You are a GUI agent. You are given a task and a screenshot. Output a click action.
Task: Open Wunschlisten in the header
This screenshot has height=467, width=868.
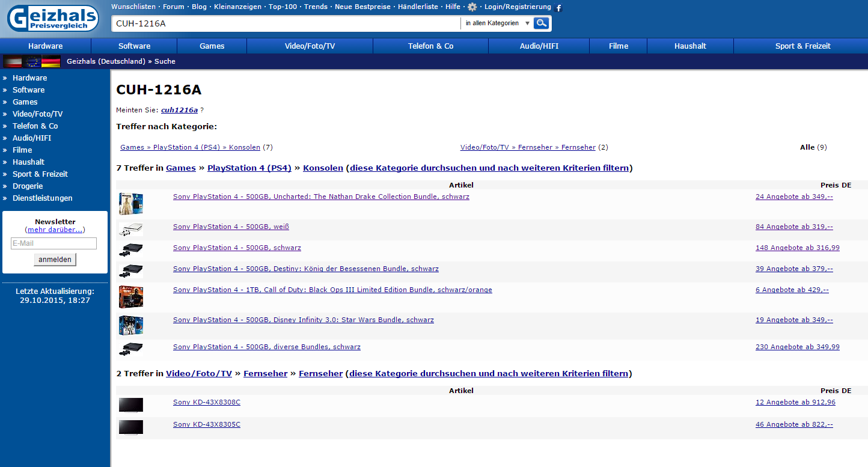[133, 7]
